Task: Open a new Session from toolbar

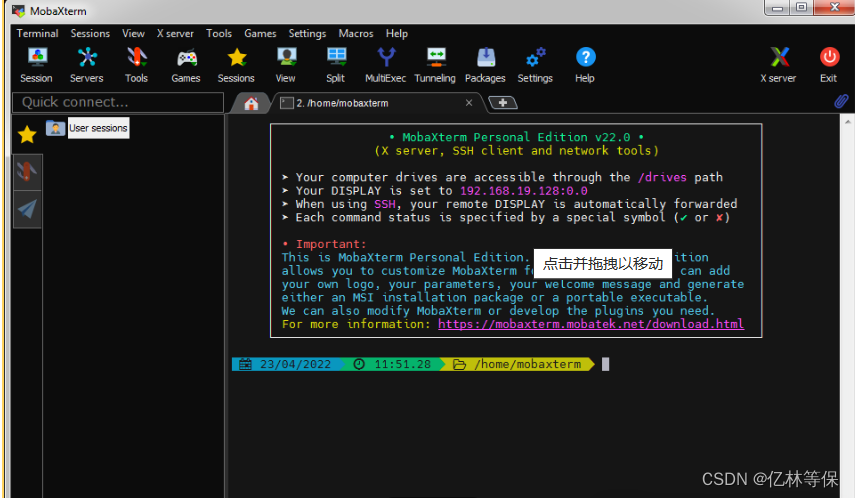Action: click(x=37, y=65)
